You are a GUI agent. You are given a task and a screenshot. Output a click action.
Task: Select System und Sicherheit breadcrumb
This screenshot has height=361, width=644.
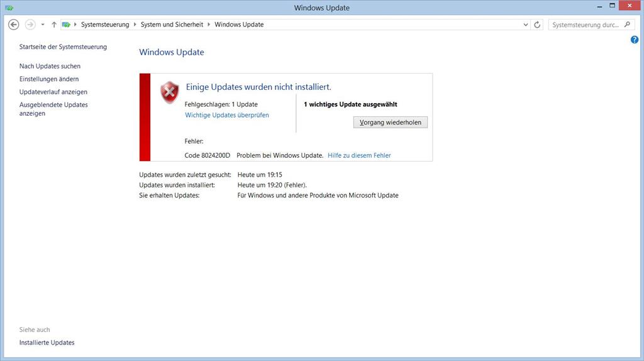172,25
